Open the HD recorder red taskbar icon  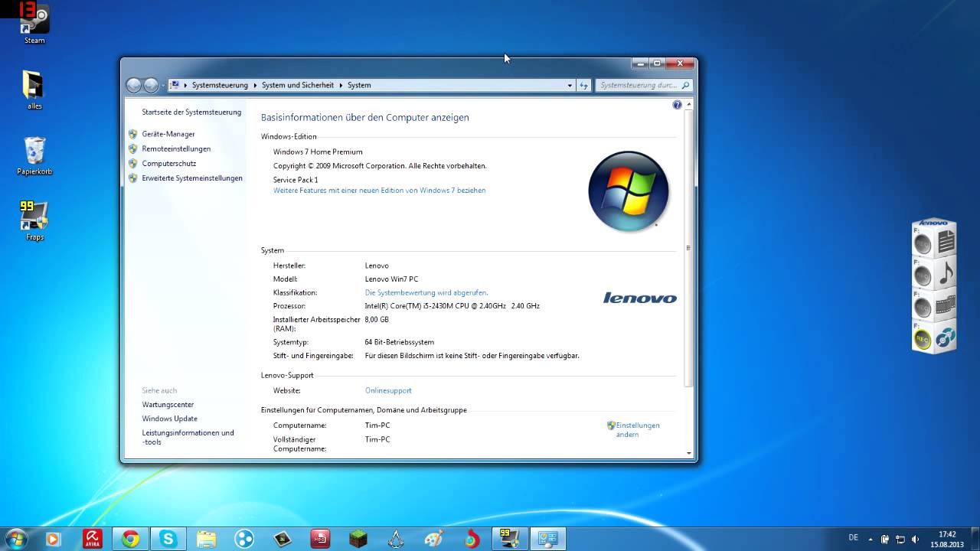(x=320, y=539)
